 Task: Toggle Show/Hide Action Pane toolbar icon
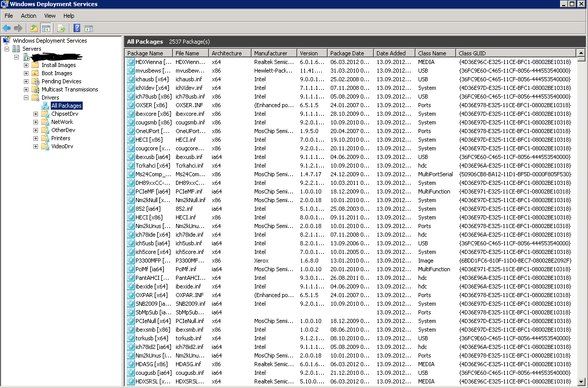coord(88,28)
